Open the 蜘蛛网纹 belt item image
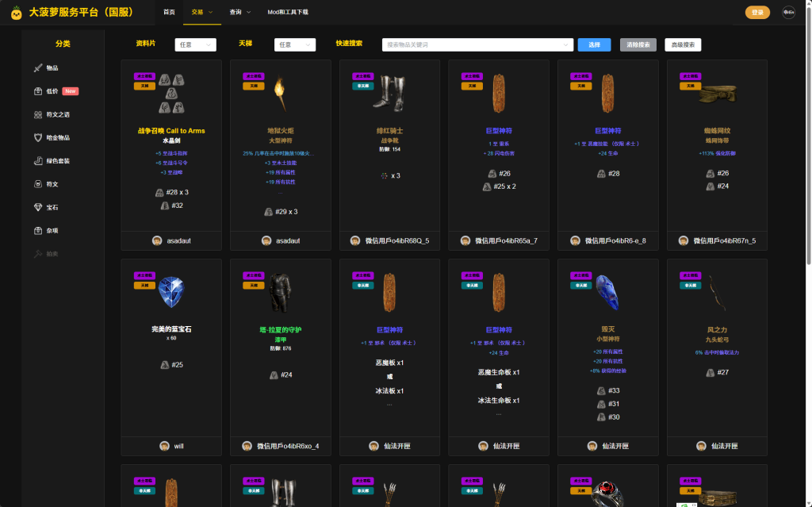 pyautogui.click(x=717, y=94)
